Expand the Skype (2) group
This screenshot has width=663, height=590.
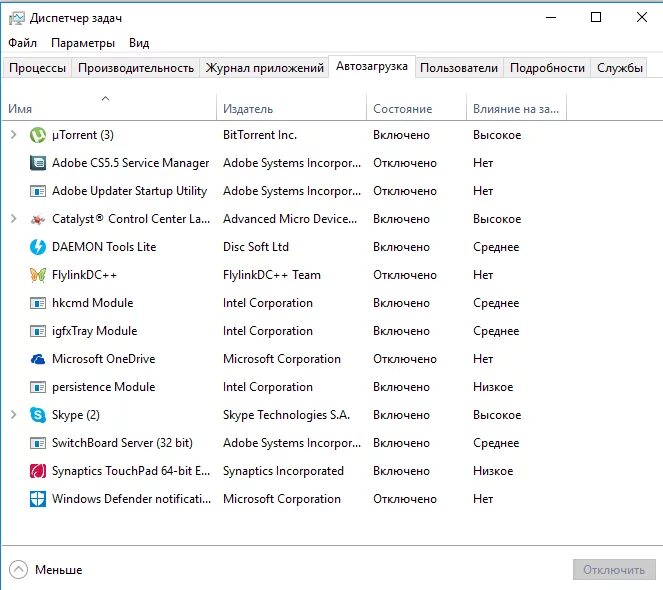(x=14, y=415)
